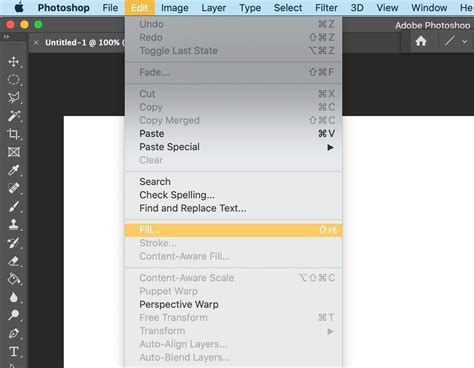Open the Type menu
The width and height of the screenshot is (474, 368).
(250, 8)
